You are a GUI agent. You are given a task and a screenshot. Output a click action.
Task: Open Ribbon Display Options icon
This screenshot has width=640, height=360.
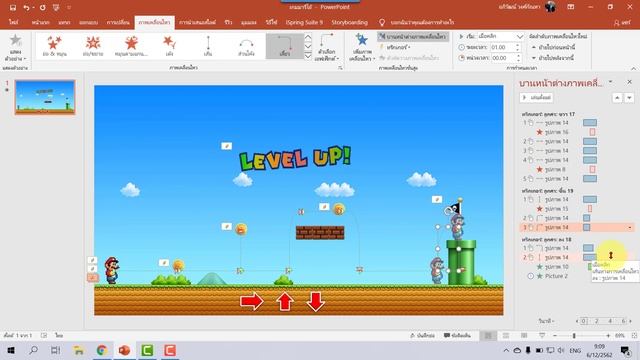pyautogui.click(x=571, y=7)
